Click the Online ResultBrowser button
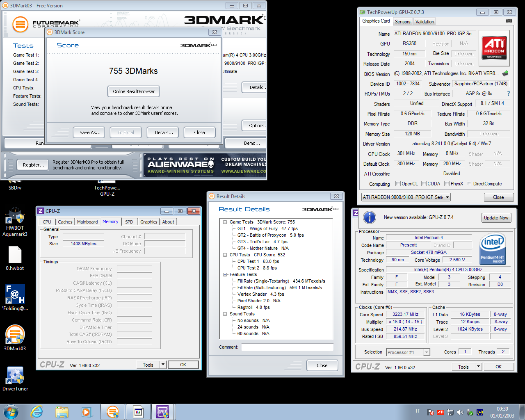 point(134,91)
